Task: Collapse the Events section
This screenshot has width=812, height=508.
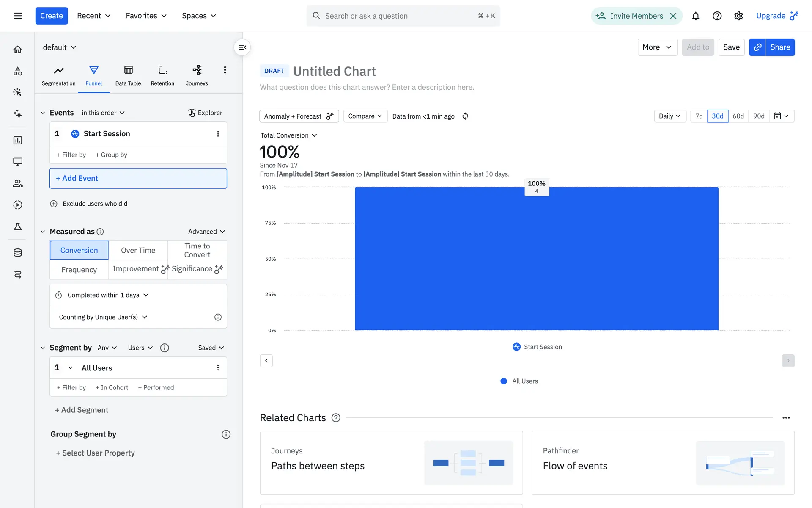Action: [x=43, y=113]
